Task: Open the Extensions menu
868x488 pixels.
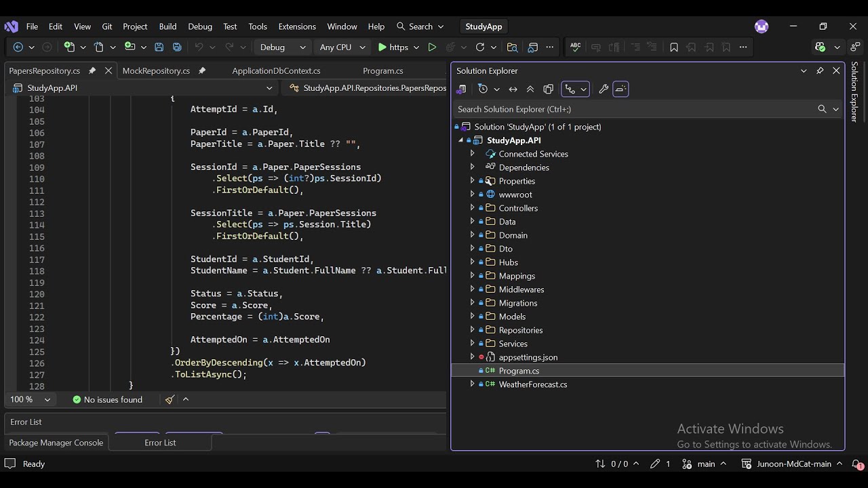Action: [x=297, y=26]
